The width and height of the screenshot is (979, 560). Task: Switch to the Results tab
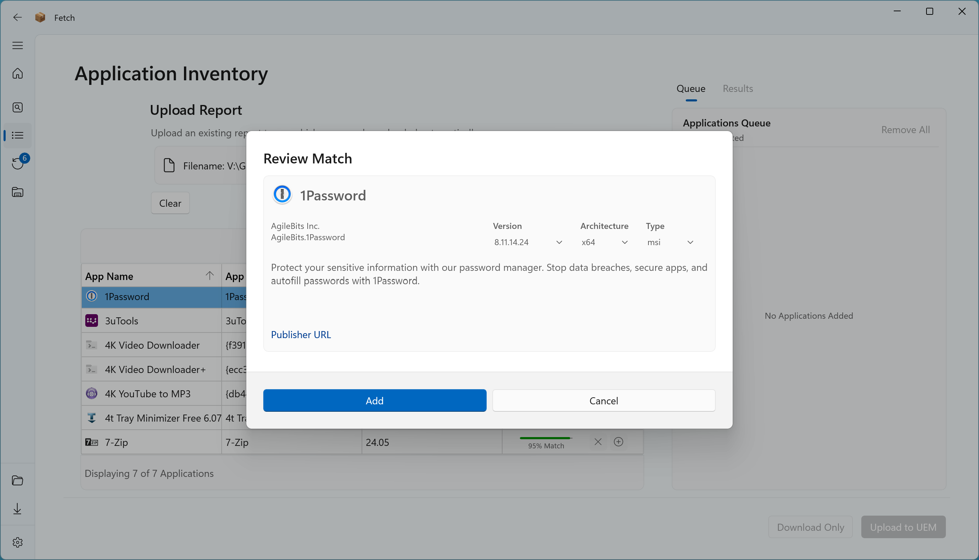pos(737,89)
